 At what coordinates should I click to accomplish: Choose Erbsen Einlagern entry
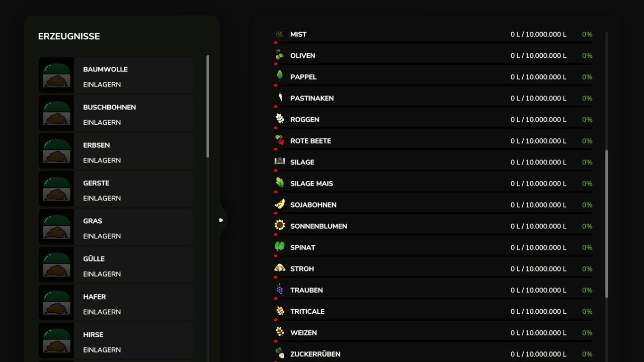tap(116, 151)
